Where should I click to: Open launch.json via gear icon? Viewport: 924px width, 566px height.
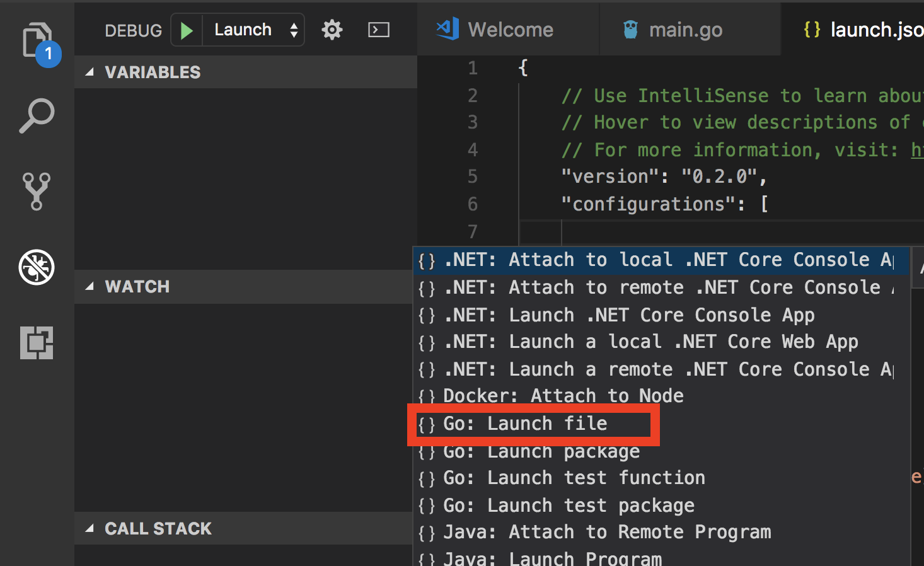click(x=332, y=30)
